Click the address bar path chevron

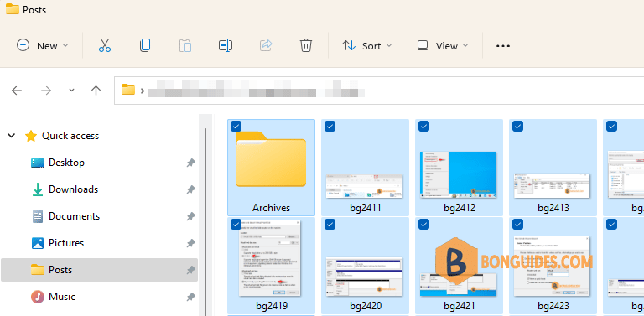pyautogui.click(x=143, y=91)
